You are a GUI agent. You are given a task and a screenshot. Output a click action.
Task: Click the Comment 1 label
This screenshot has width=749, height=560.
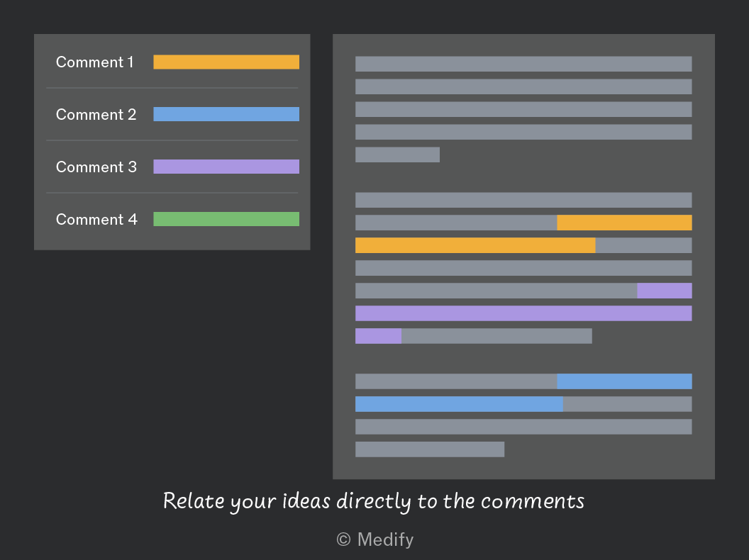click(94, 62)
